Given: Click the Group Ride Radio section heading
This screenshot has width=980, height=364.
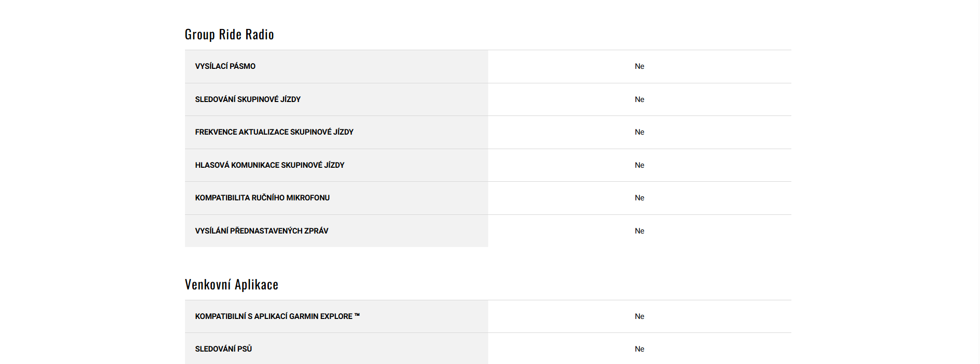Looking at the screenshot, I should point(229,35).
